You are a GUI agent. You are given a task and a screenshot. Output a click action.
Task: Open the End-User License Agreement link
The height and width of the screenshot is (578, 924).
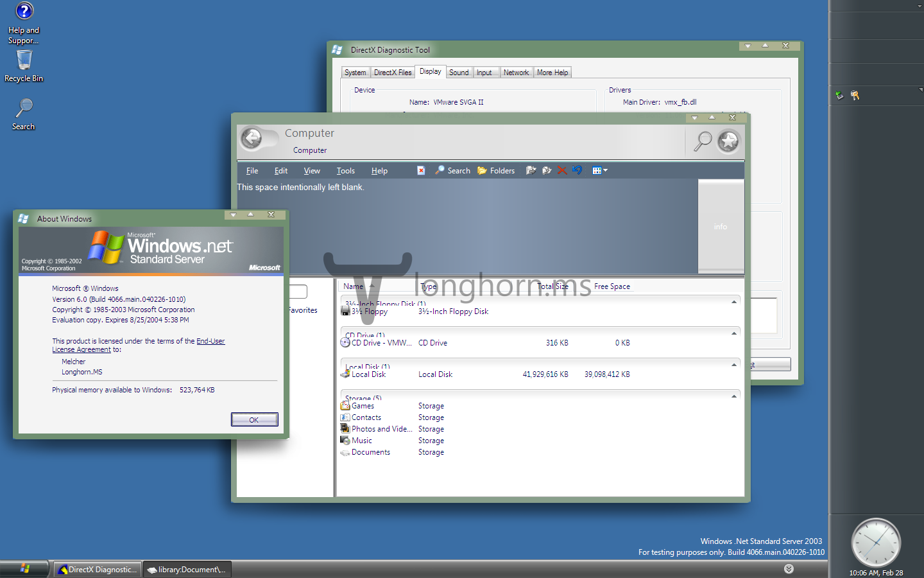coord(139,346)
